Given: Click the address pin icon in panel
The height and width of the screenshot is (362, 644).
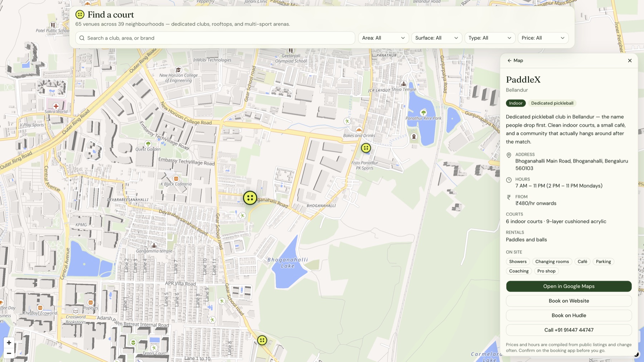Looking at the screenshot, I should 509,155.
